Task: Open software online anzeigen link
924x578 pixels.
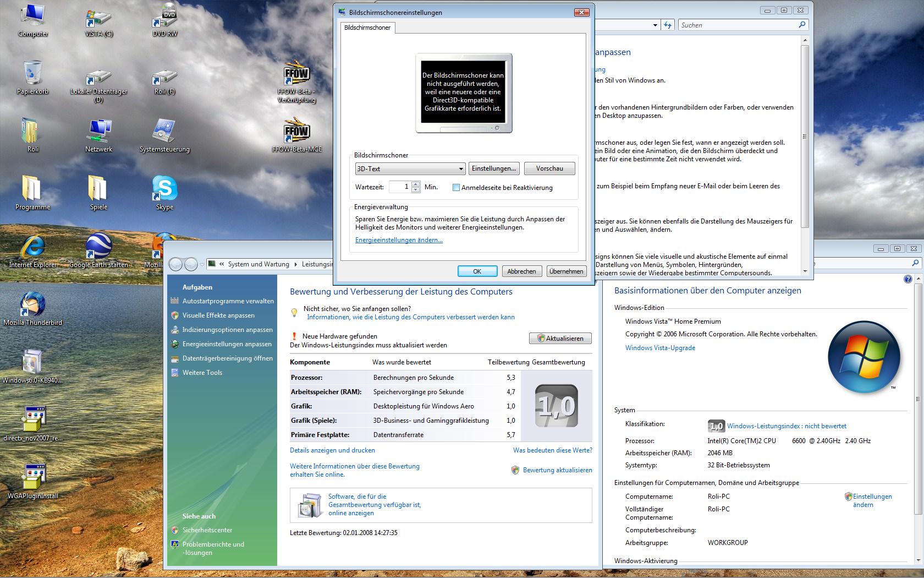Action: click(x=375, y=505)
